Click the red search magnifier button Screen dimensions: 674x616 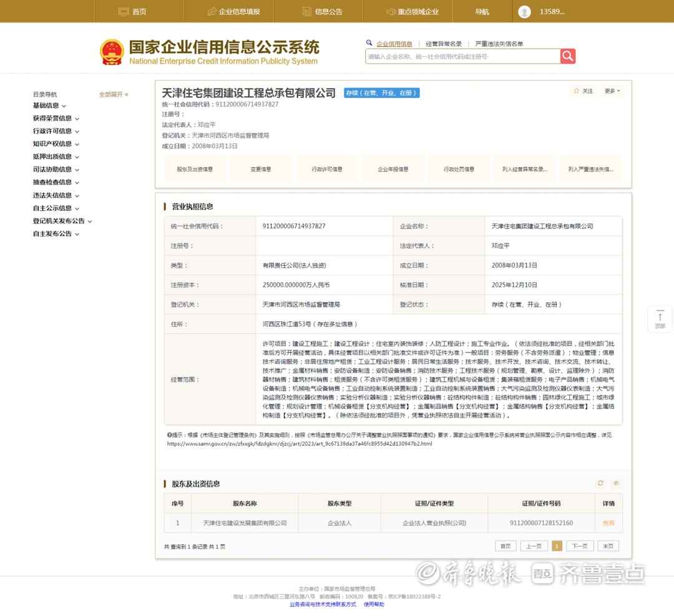[568, 56]
